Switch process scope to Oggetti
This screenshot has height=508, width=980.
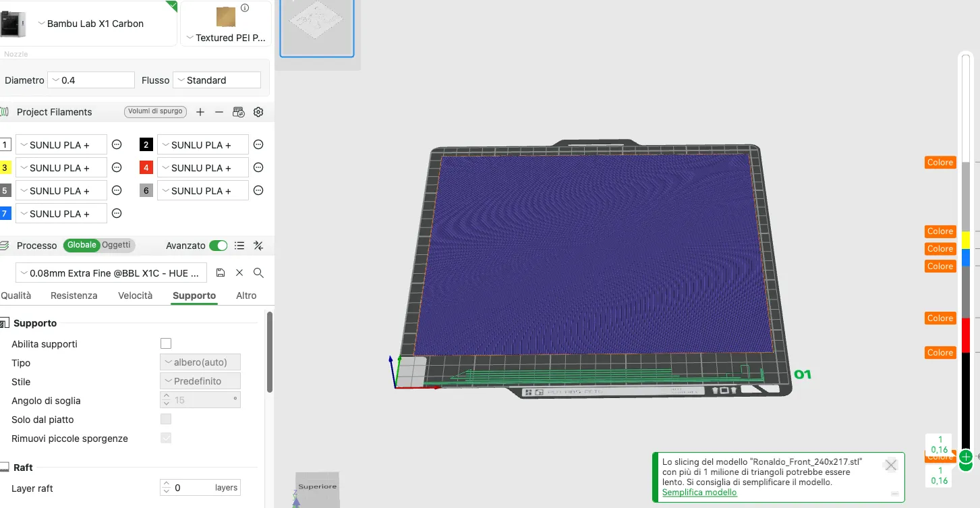pyautogui.click(x=117, y=245)
